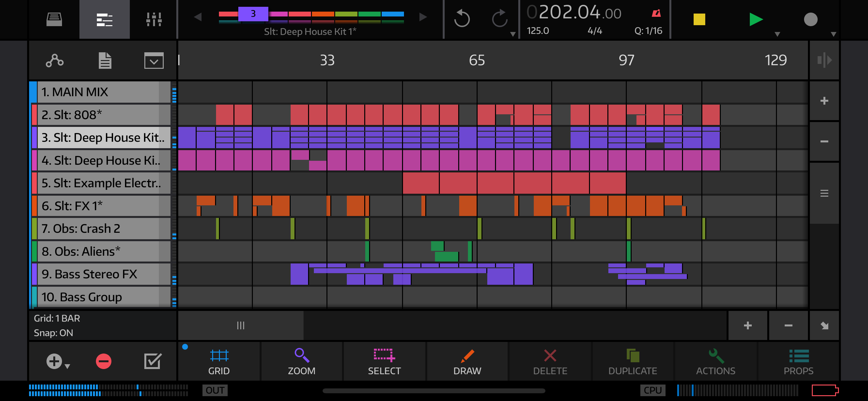Grab the vertical scroll handle with lines

point(824,193)
